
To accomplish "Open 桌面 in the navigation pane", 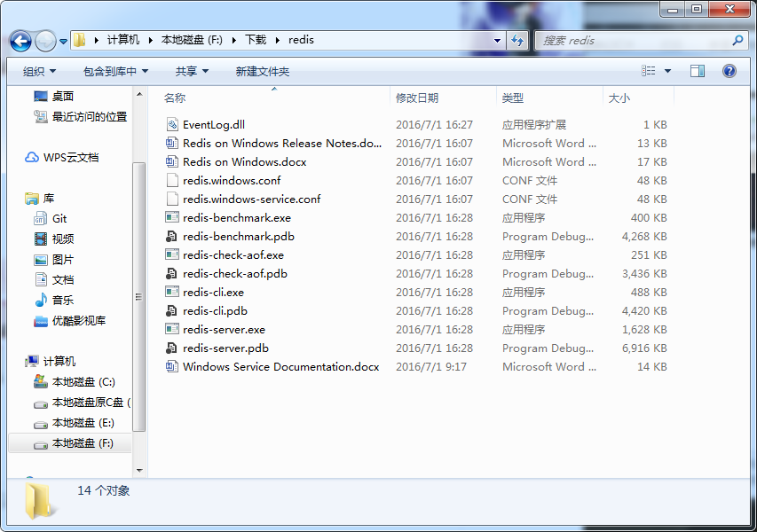I will pos(63,97).
